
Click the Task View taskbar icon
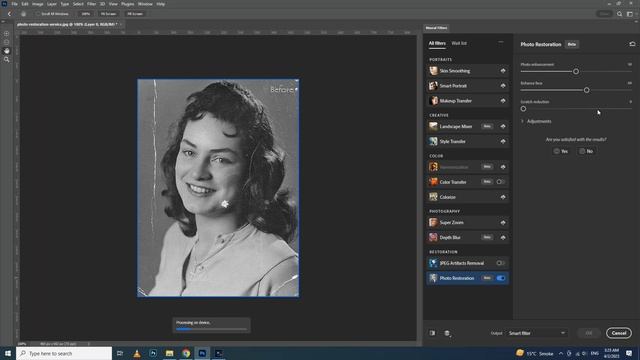(x=120, y=353)
